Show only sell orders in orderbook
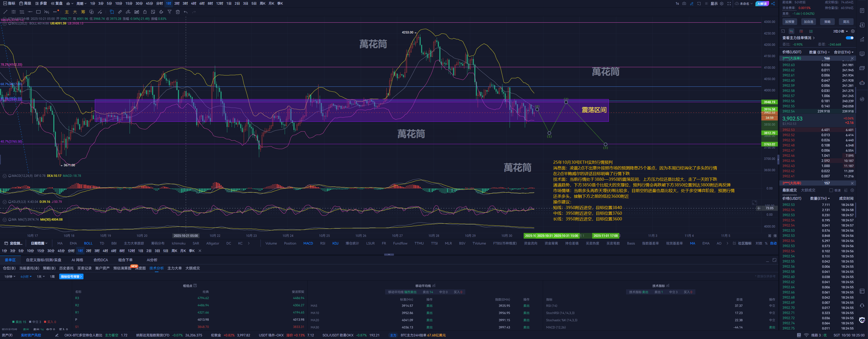The width and height of the screenshot is (868, 339). [801, 31]
